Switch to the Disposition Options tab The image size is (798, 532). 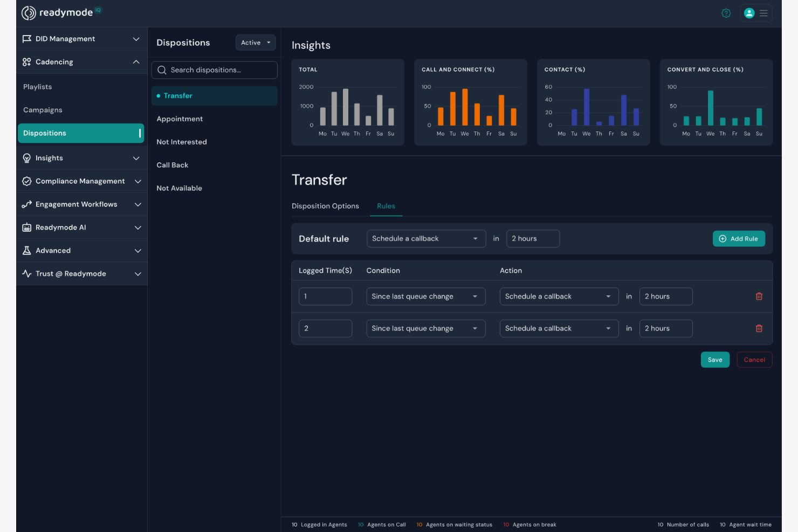[x=325, y=206]
